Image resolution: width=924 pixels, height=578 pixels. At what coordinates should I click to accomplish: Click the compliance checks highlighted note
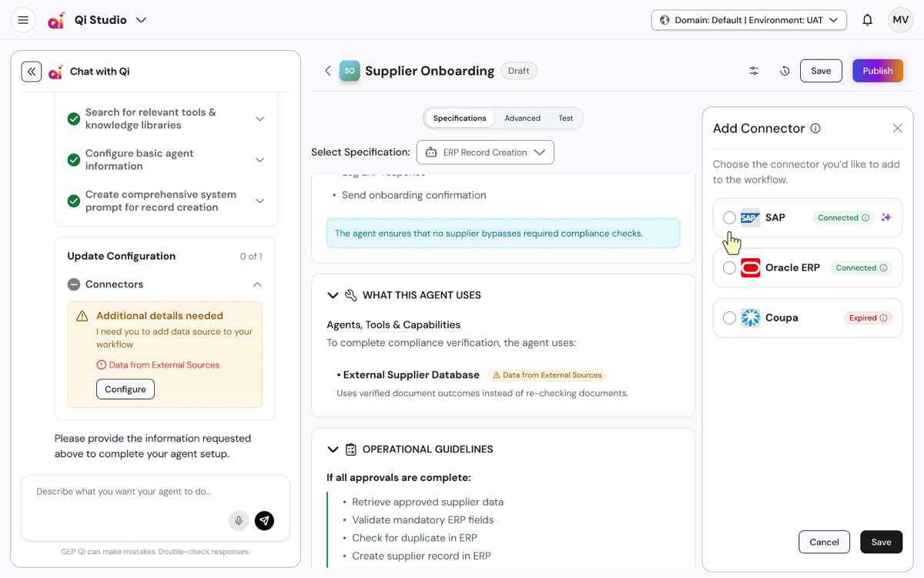click(503, 233)
